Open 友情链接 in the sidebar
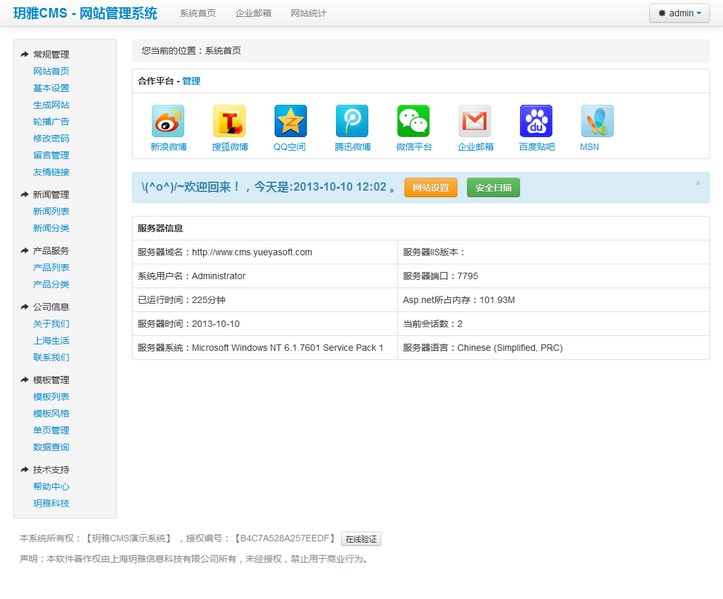 click(51, 172)
